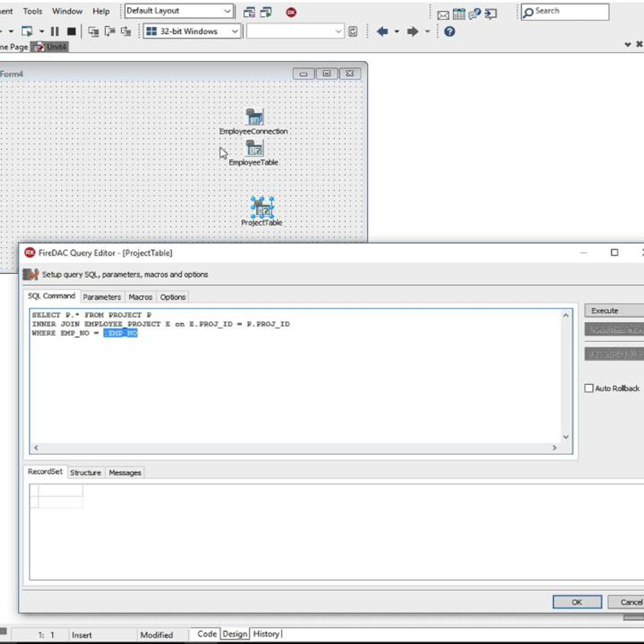This screenshot has width=644, height=644.
Task: Click the SQL editor scroll left arrow
Action: [x=36, y=448]
